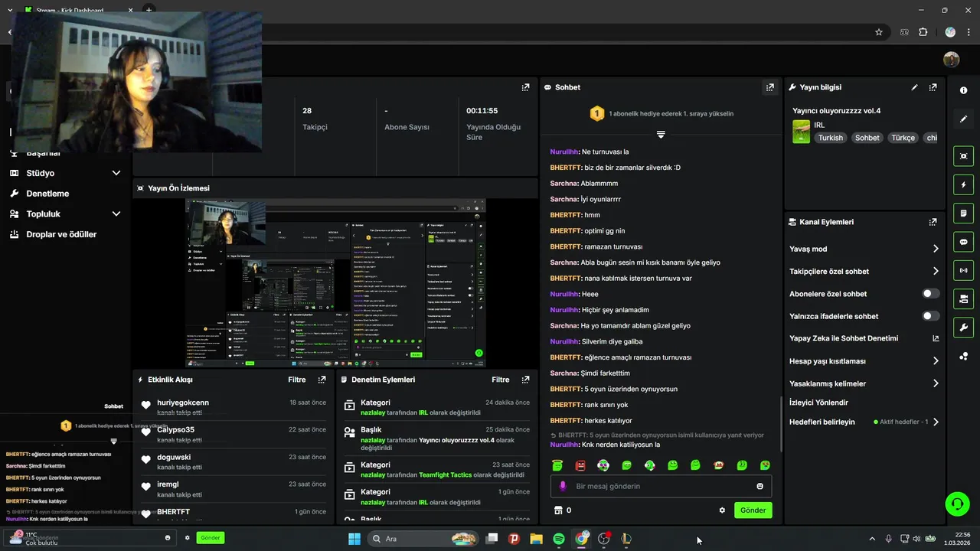Open Hesap yaşı kısıtlaması chevron
The width and height of the screenshot is (980, 551).
[x=936, y=361]
